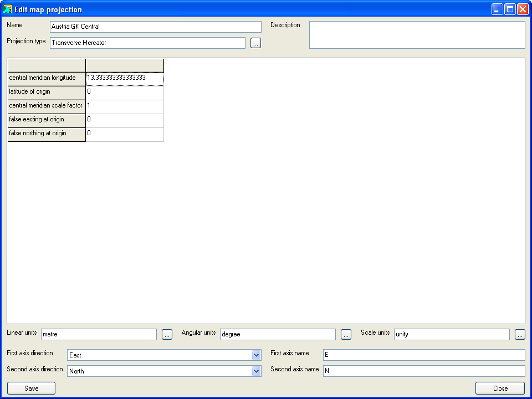
Task: Change the First axis name from E
Action: point(424,355)
